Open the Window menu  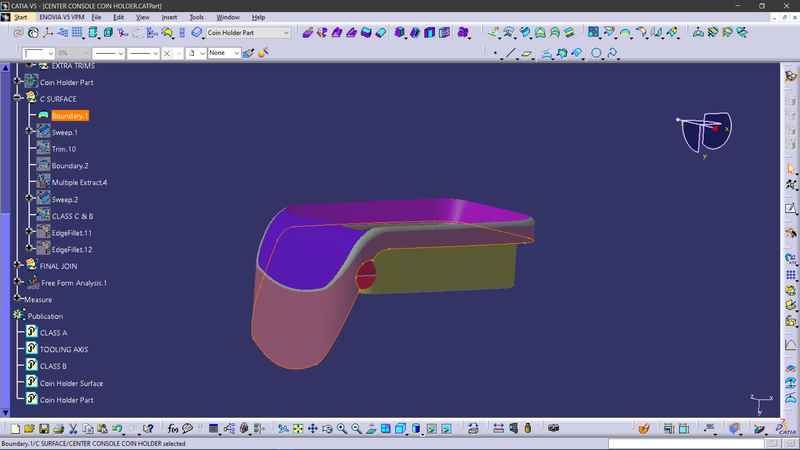(x=228, y=17)
